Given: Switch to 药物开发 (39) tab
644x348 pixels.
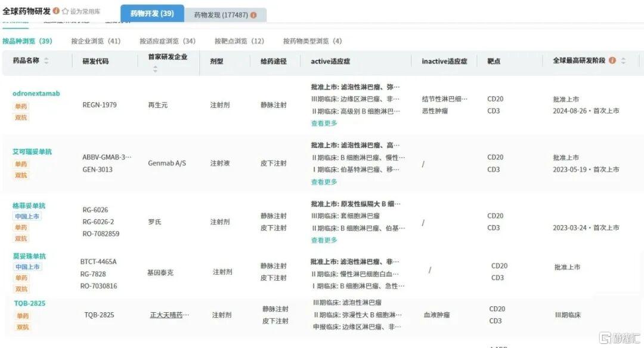Looking at the screenshot, I should click(152, 13).
